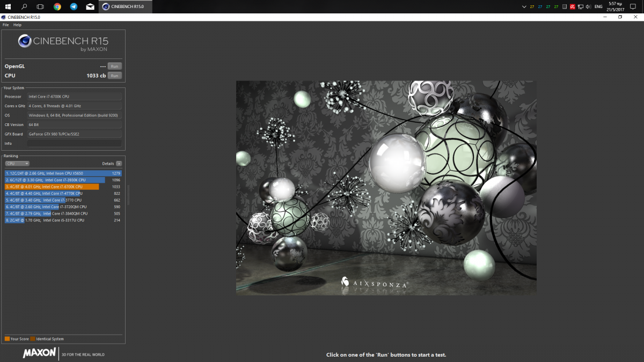Click the 1033 cb CPU score value
Viewport: 644px width, 362px height.
[96, 76]
